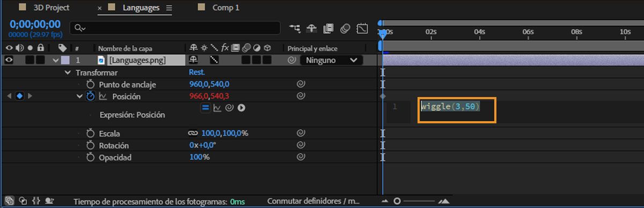Open the composition mini-flowchart icon

(295, 28)
